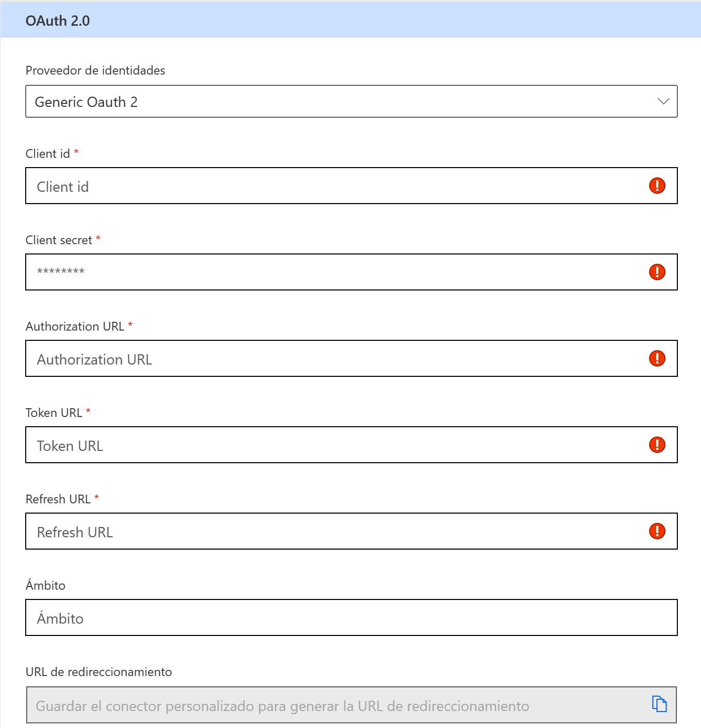The width and height of the screenshot is (701, 728).
Task: Click the Ámbito field label
Action: tap(45, 585)
